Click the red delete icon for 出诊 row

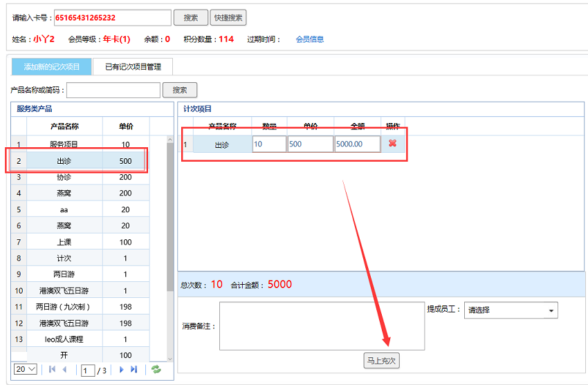392,144
